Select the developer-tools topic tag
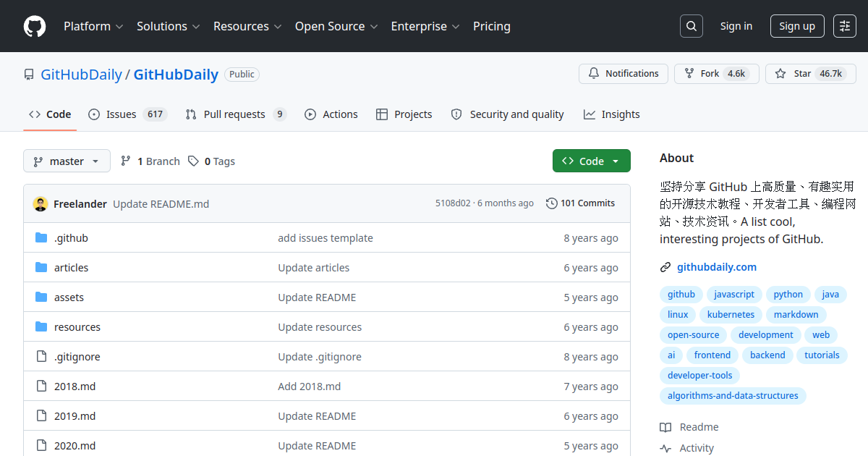 [x=700, y=376]
